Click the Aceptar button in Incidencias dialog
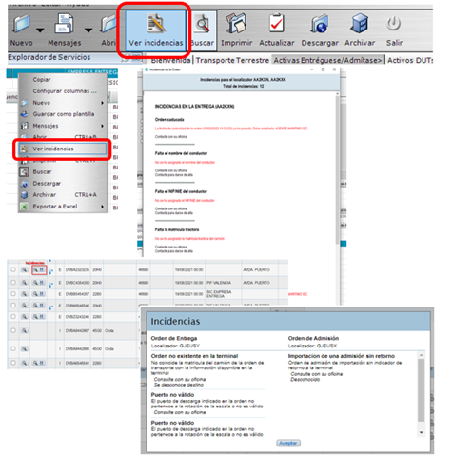Viewport: 452px width, 476px height. (x=288, y=443)
